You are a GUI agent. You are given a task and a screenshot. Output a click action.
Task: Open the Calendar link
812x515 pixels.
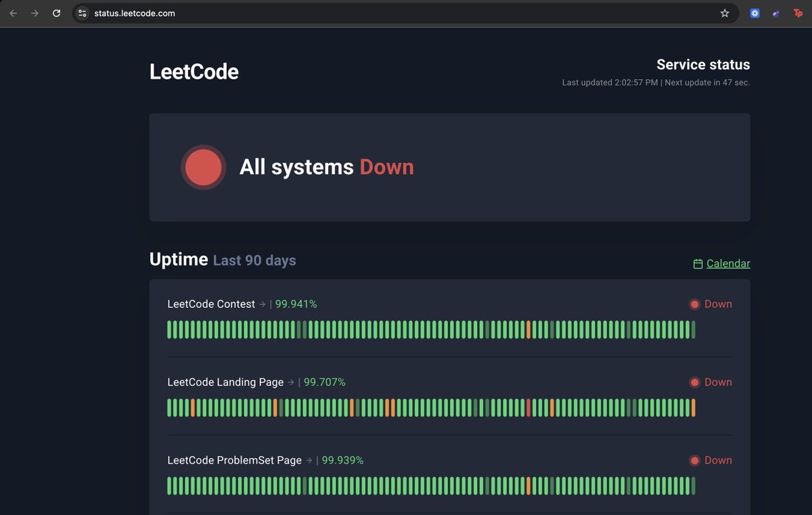[728, 263]
